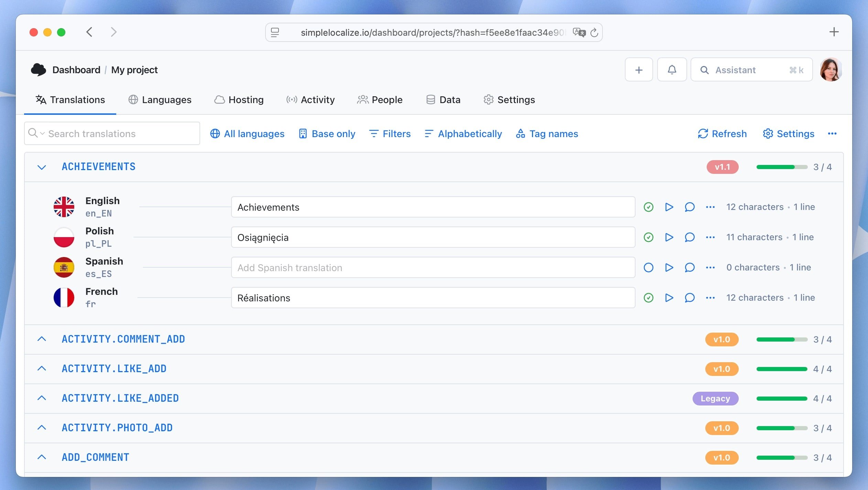Screen dimensions: 868x490
Task: Refresh the translations list
Action: click(721, 134)
